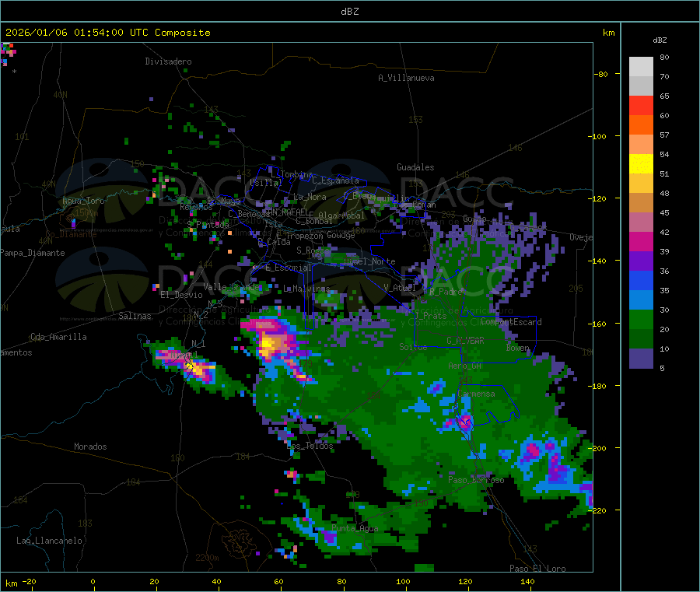
Task: Click the Los_Toldos location label
Action: tap(310, 446)
